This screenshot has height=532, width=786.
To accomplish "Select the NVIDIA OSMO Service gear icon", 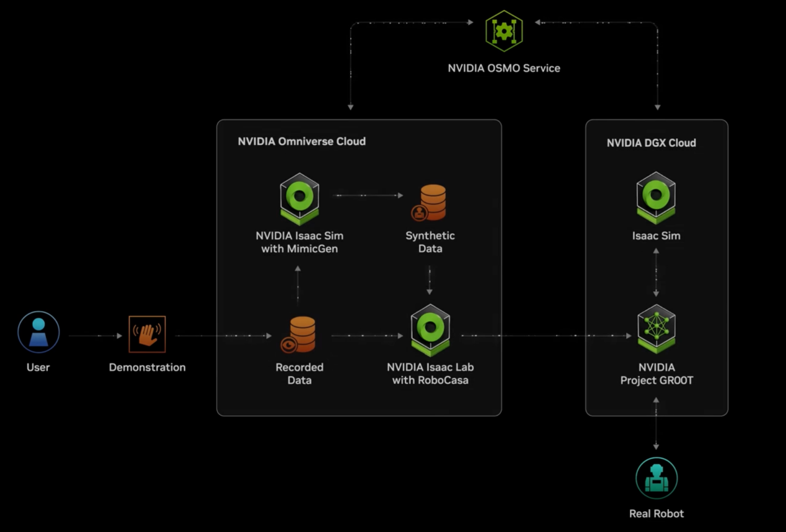I will pyautogui.click(x=504, y=31).
